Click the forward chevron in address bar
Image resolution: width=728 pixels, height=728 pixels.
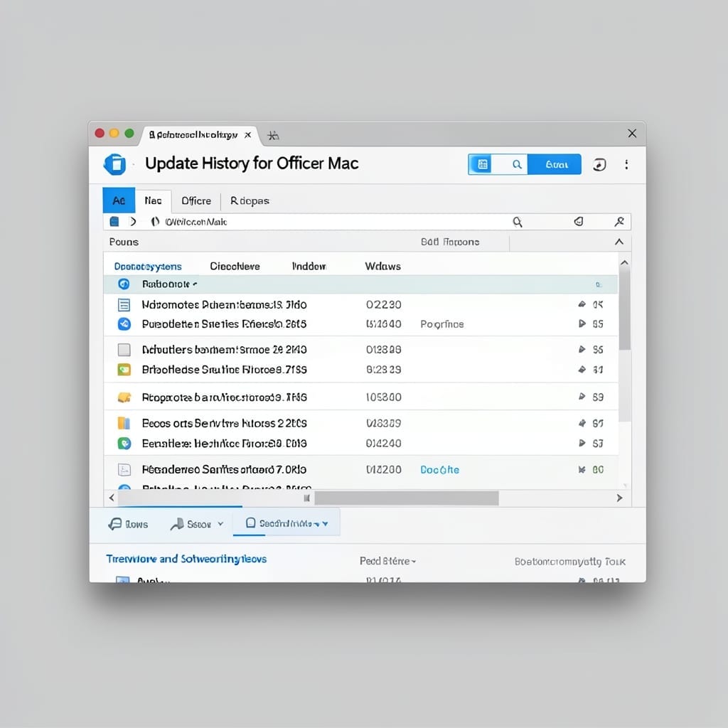(x=133, y=222)
